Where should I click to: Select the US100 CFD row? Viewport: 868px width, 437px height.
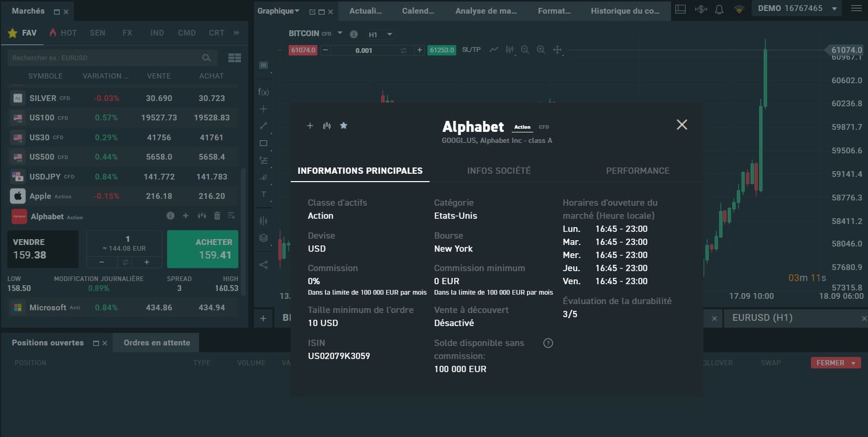(x=124, y=118)
